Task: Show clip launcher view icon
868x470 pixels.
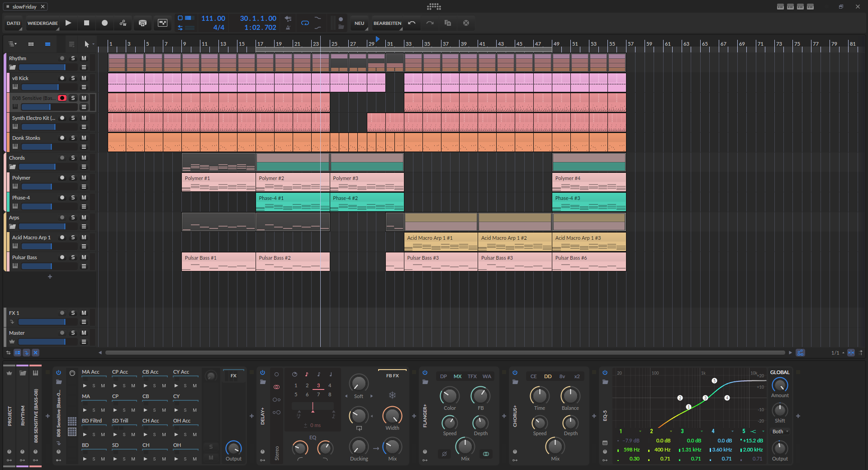Action: pyautogui.click(x=31, y=44)
